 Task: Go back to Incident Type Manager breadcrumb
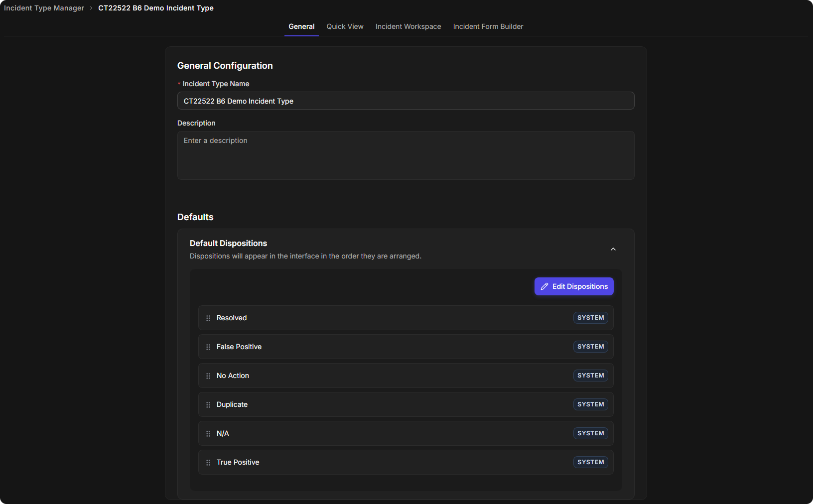click(44, 8)
